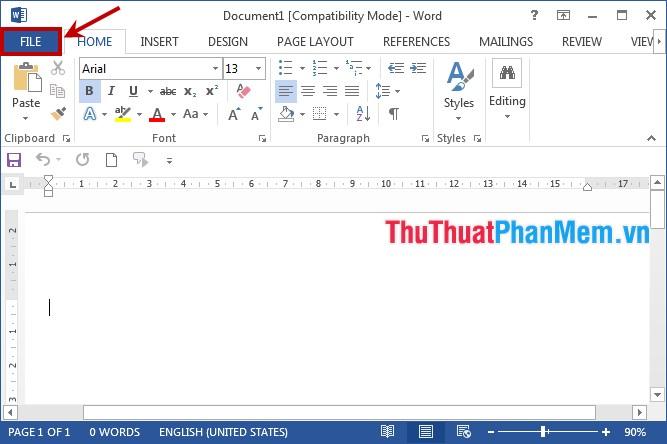Click the Redo circular arrow icon
The width and height of the screenshot is (667, 444).
click(83, 160)
